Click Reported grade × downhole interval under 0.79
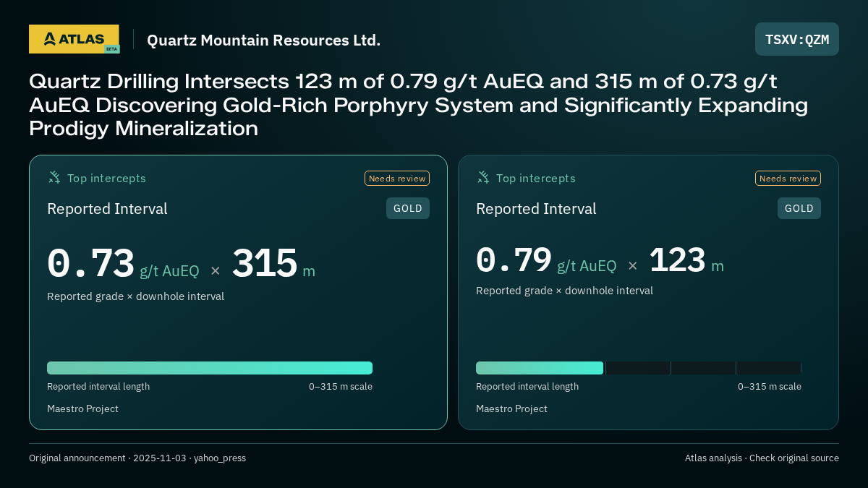 (564, 291)
